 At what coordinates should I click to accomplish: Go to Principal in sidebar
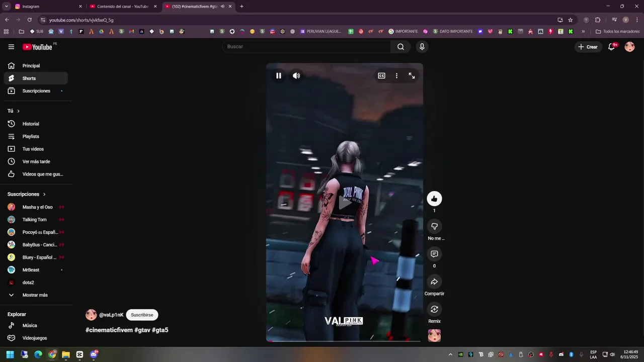[x=36, y=66]
